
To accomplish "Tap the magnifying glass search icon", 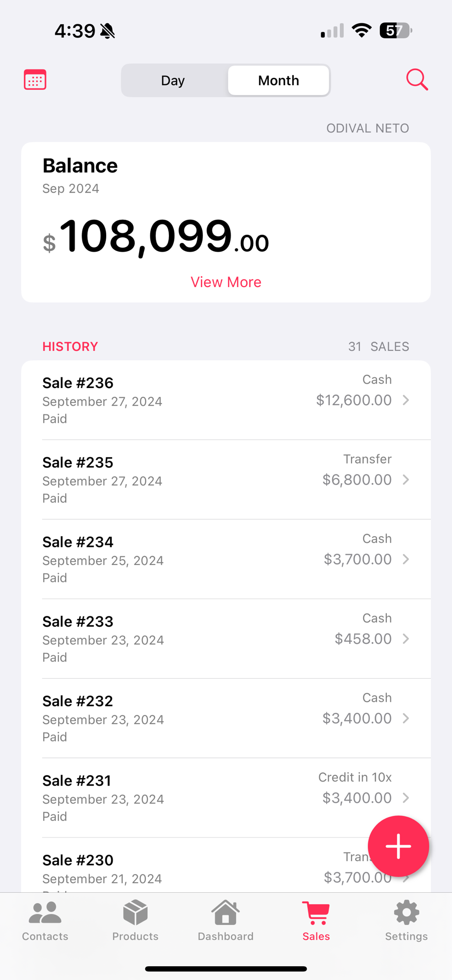I will [417, 79].
